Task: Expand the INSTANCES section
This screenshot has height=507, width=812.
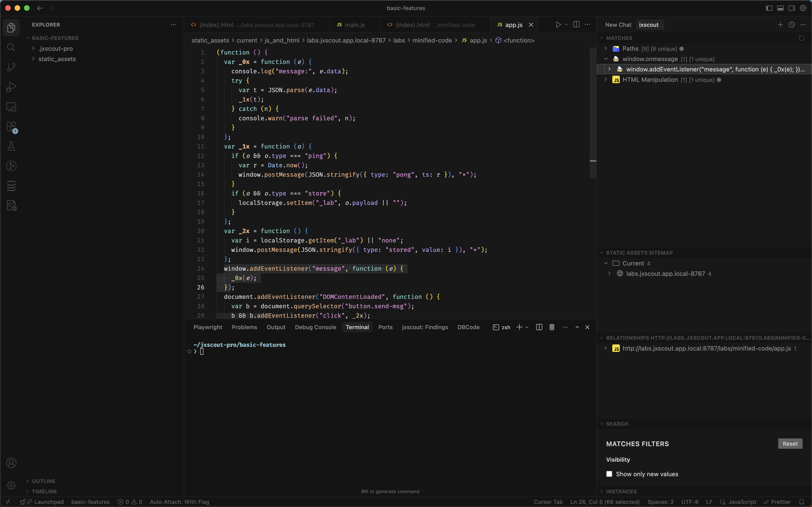Action: (621, 491)
